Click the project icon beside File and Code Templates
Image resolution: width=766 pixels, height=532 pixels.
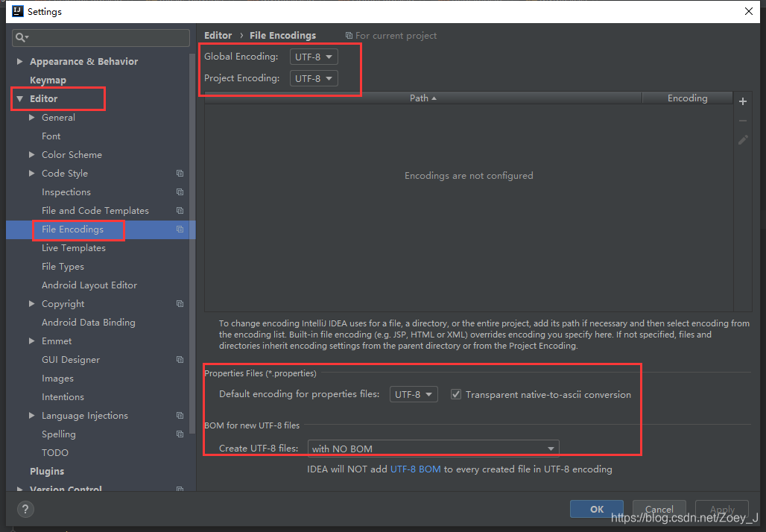tap(180, 211)
